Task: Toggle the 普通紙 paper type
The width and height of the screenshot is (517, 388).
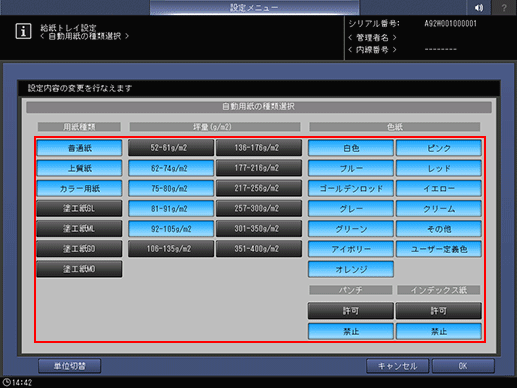Action: point(79,148)
